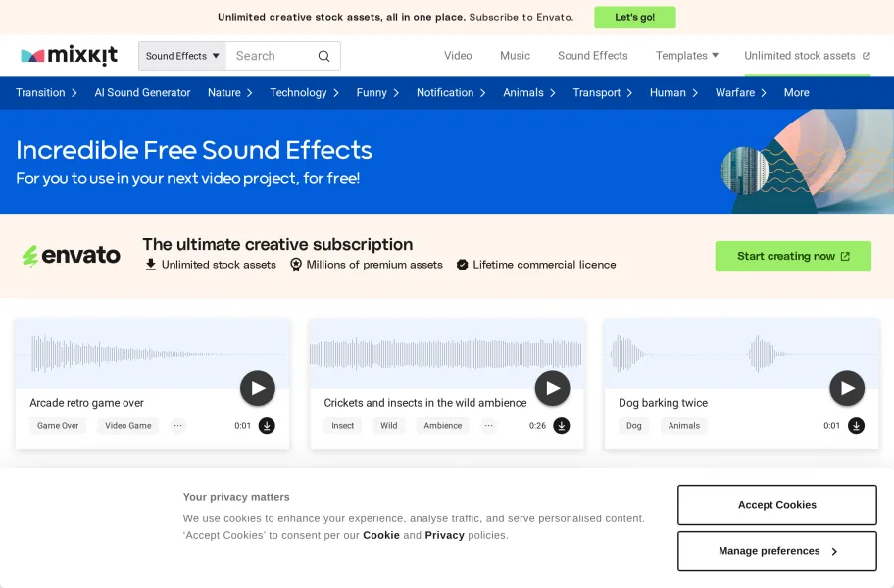This screenshot has height=588, width=894.
Task: Go to the Sound Effects section
Action: [x=592, y=55]
